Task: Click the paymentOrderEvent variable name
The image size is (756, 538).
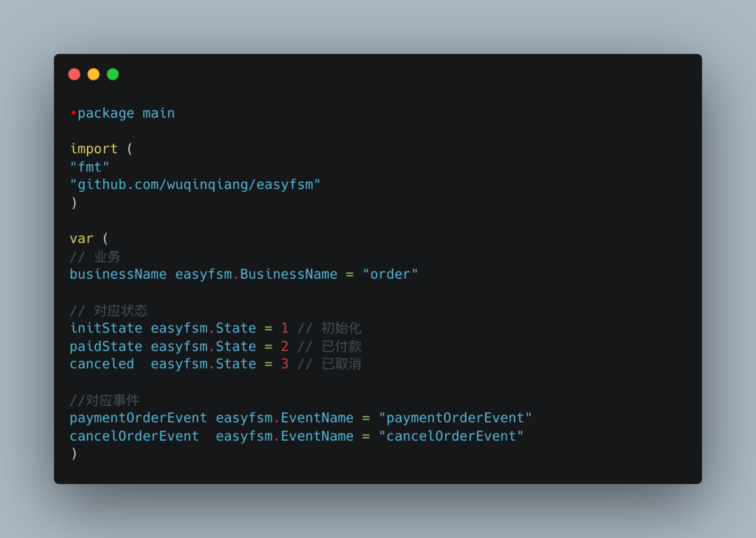Action: (139, 418)
